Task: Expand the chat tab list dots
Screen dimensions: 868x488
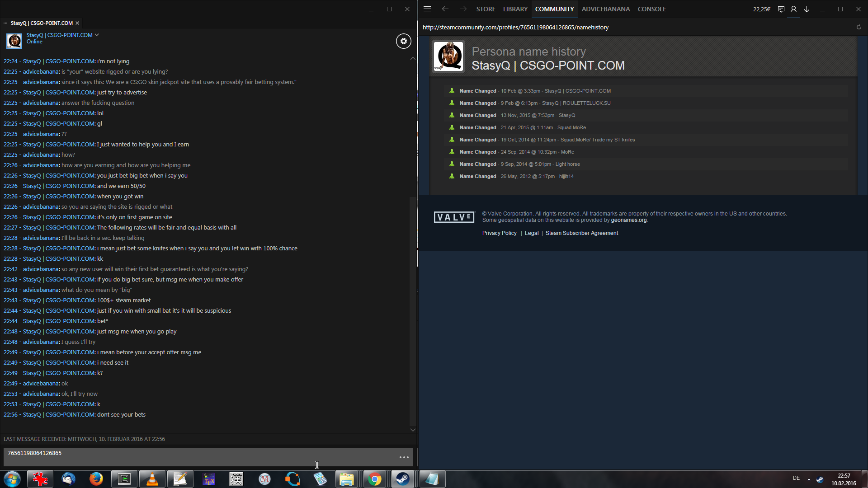Action: 5,23
